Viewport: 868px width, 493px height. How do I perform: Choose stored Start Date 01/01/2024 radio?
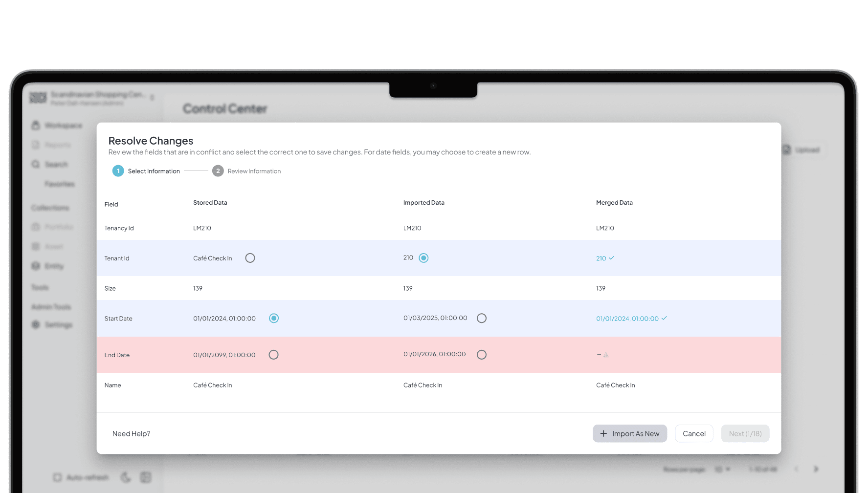coord(274,319)
